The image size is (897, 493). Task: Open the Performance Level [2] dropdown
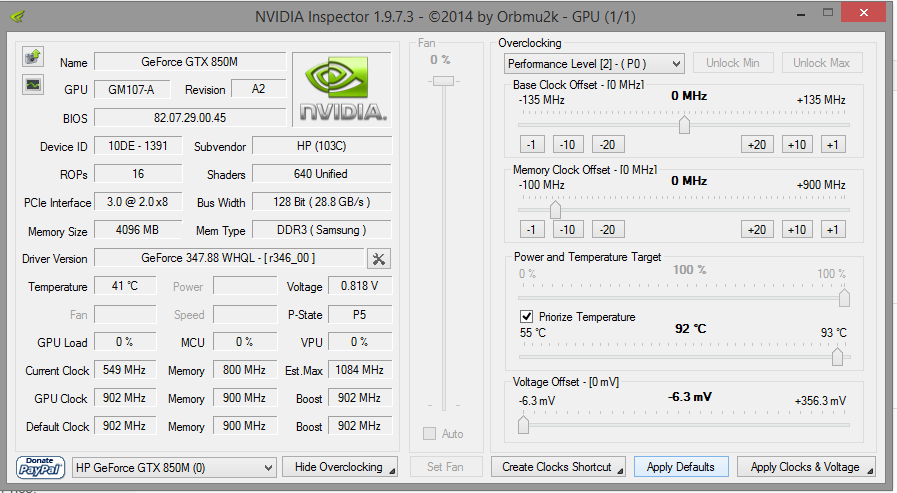point(594,63)
